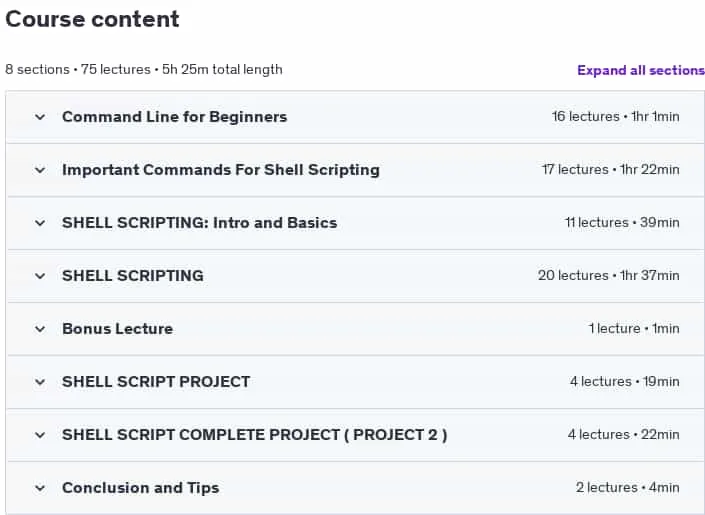Open Important Commands For Shell Scripting title
This screenshot has width=705, height=515.
click(221, 170)
